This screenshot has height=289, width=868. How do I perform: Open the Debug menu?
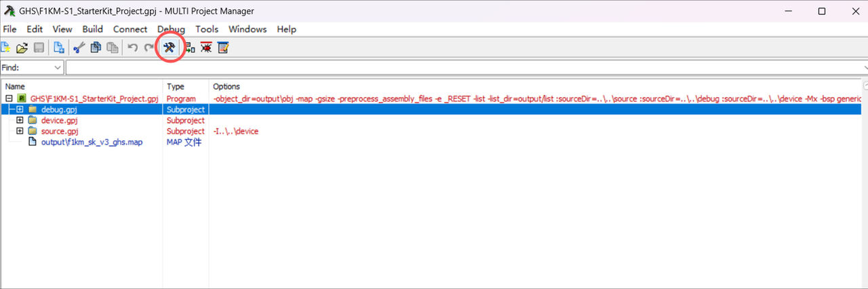[171, 29]
